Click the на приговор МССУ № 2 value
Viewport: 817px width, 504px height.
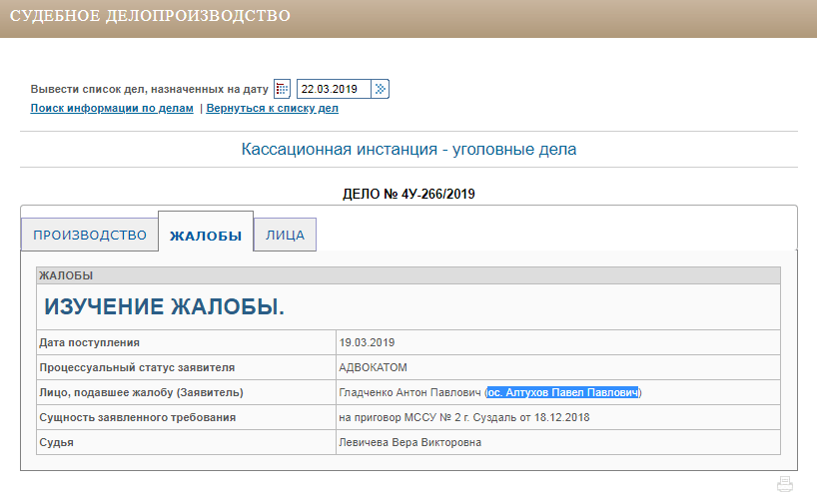pos(464,417)
